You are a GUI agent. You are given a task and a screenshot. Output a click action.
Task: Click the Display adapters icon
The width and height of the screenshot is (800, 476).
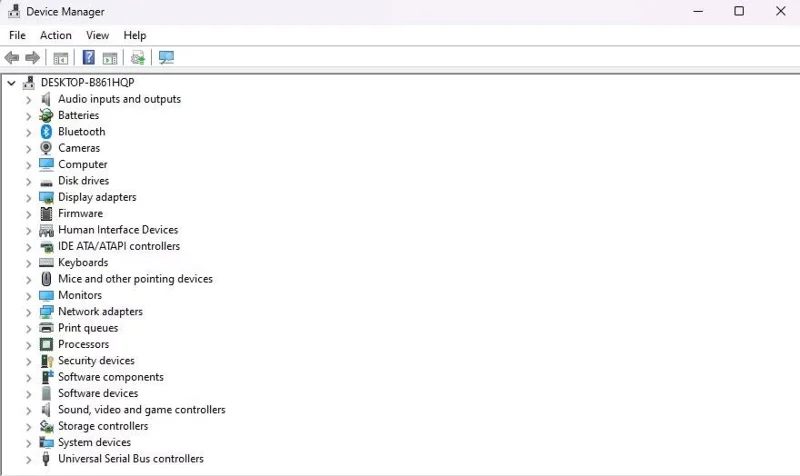[x=46, y=197]
